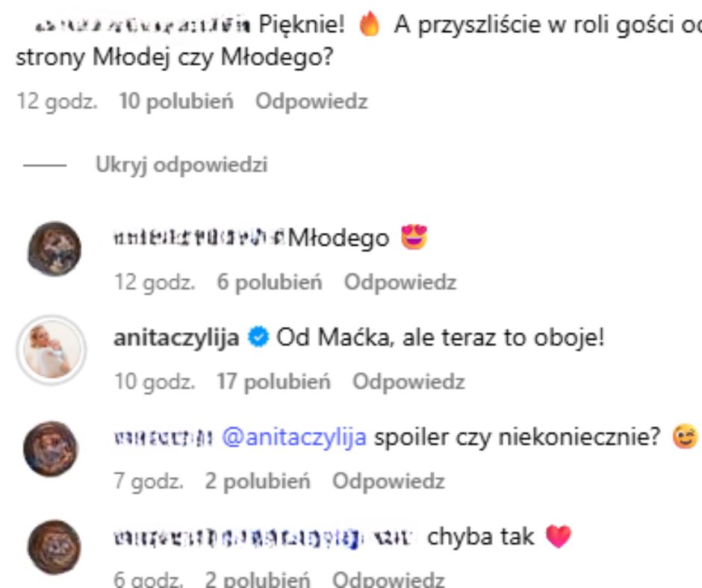This screenshot has width=702, height=588.
Task: Click the heart-eyes emoji after Młodego
Action: (x=414, y=237)
